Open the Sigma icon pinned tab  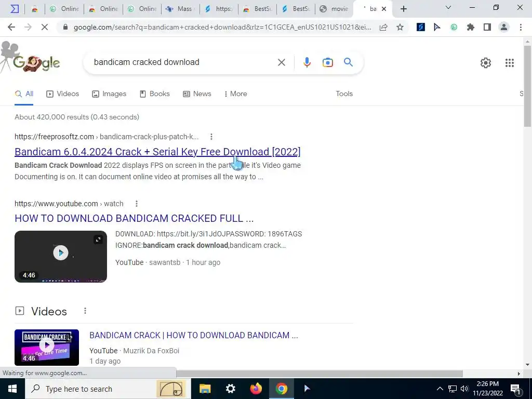click(x=15, y=9)
